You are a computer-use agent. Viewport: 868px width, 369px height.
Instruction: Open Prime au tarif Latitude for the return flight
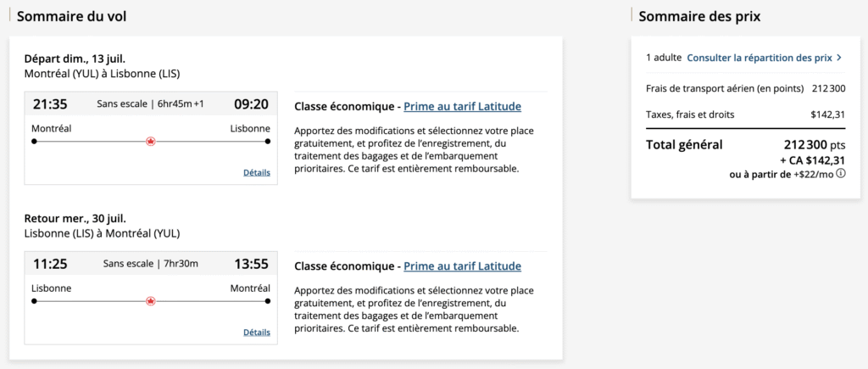462,266
